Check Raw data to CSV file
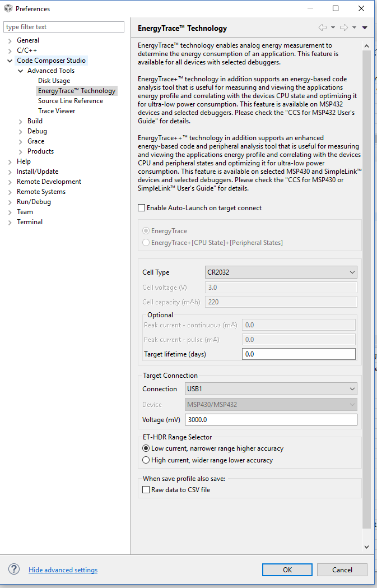This screenshot has width=377, height=588. pos(146,489)
